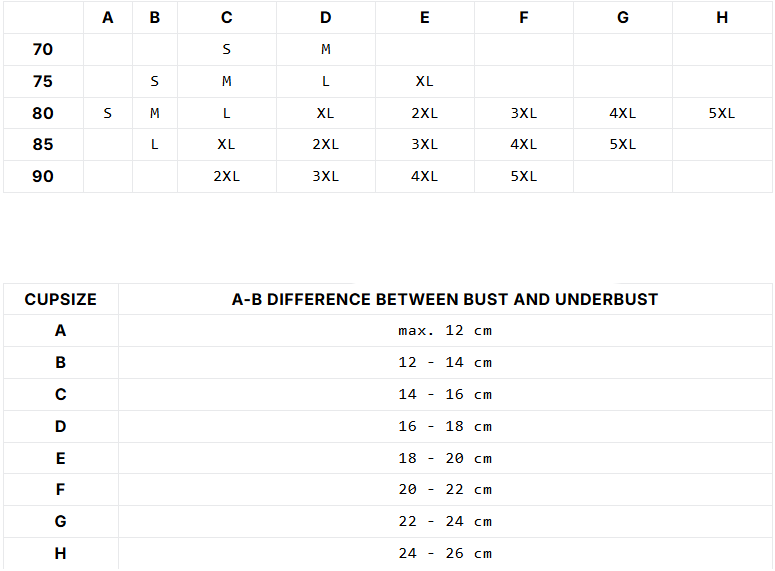Click the 16 - 18 cm measurement
Image resolution: width=775 pixels, height=571 pixels.
coord(445,426)
